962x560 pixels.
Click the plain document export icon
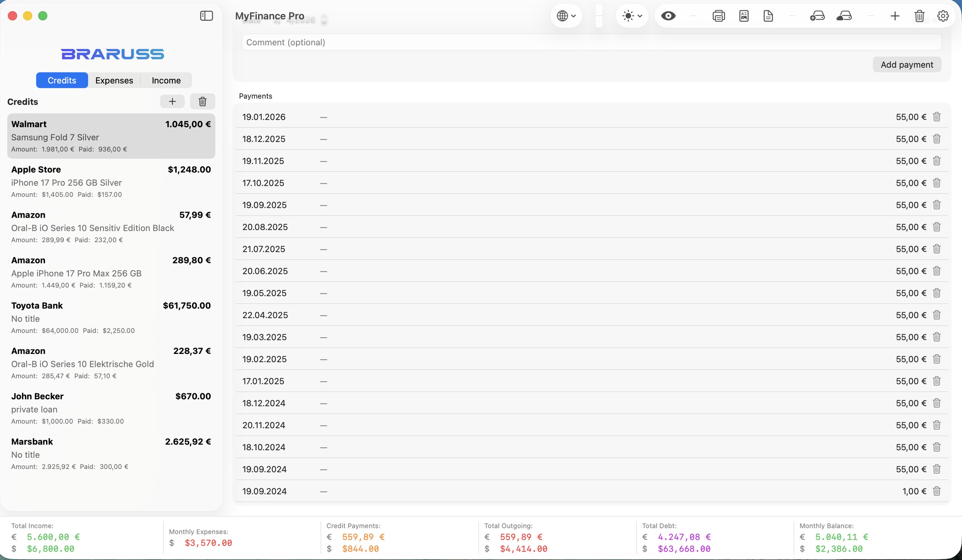pos(768,16)
